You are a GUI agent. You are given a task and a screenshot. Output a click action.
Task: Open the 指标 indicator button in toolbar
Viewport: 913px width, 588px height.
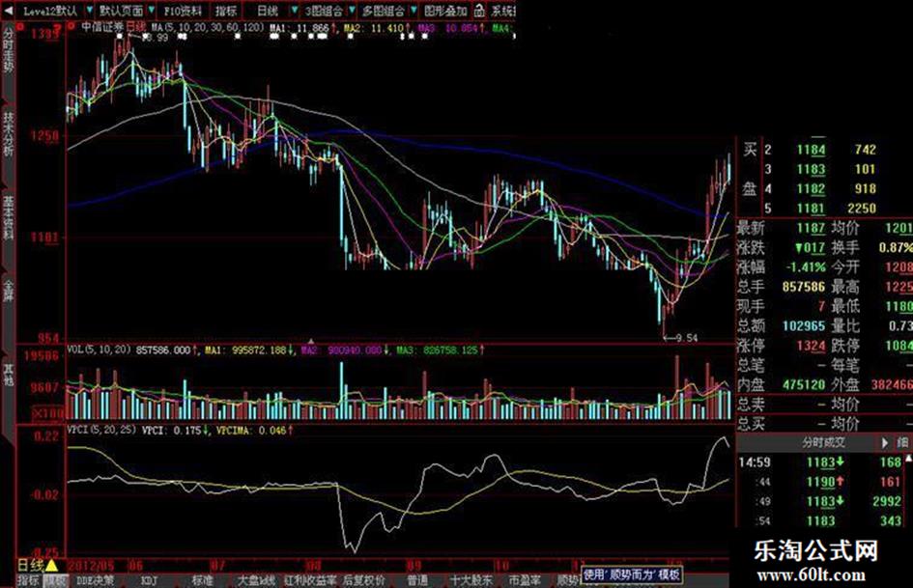click(x=225, y=11)
